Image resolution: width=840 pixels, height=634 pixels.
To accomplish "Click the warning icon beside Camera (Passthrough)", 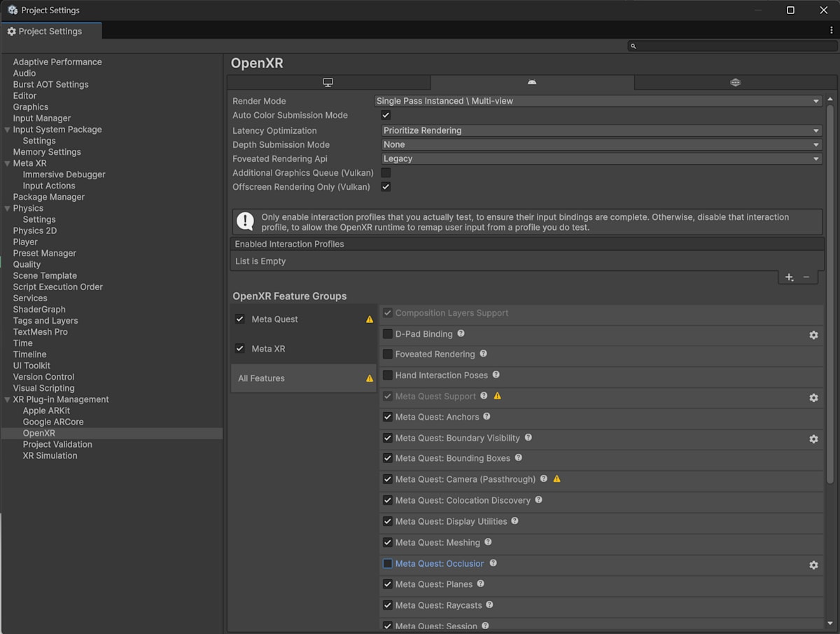I will coord(557,478).
